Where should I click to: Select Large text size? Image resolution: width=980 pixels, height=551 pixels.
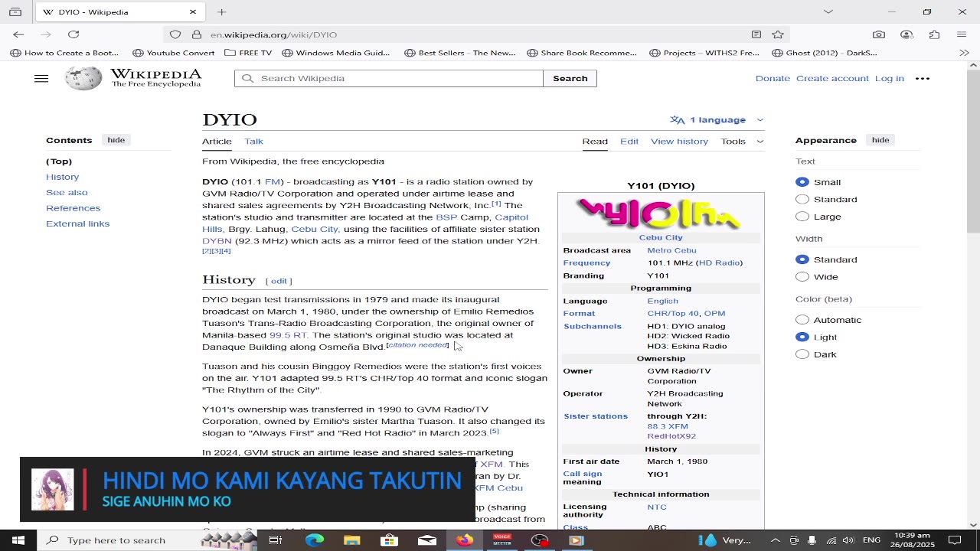[x=802, y=217]
